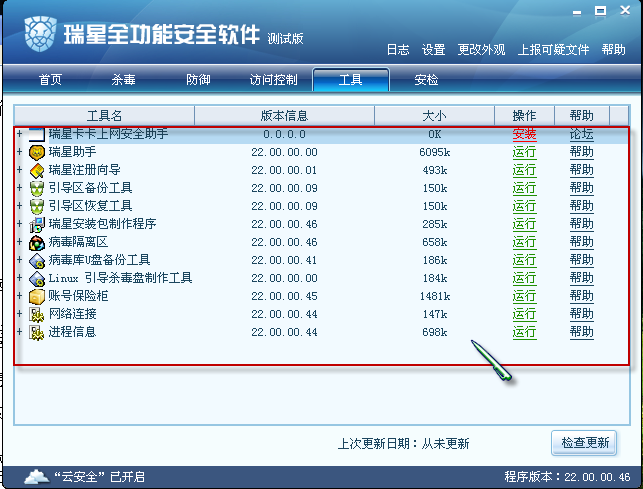Viewport: 643px width, 489px height.
Task: Click the 引导区恢复工具 shield icon
Action: (37, 207)
